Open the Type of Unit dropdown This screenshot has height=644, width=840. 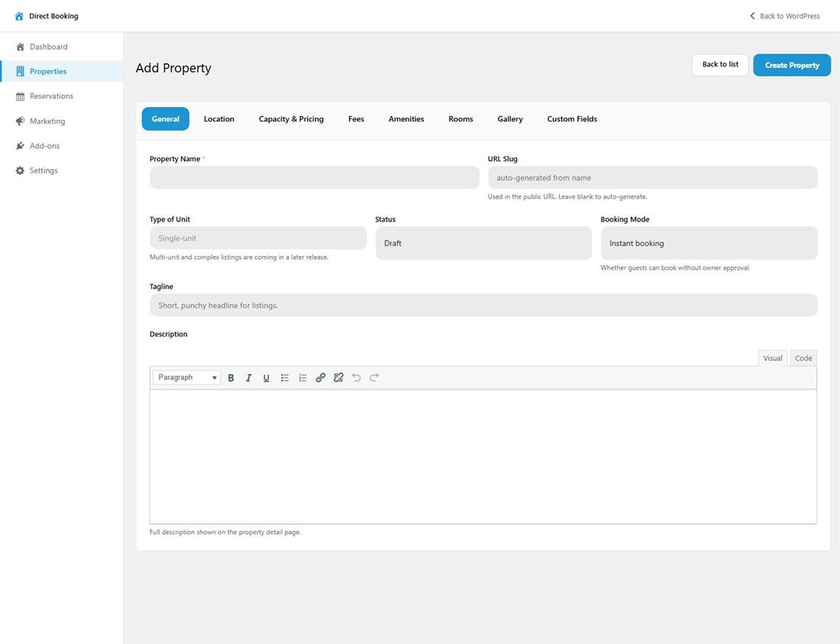click(x=258, y=238)
